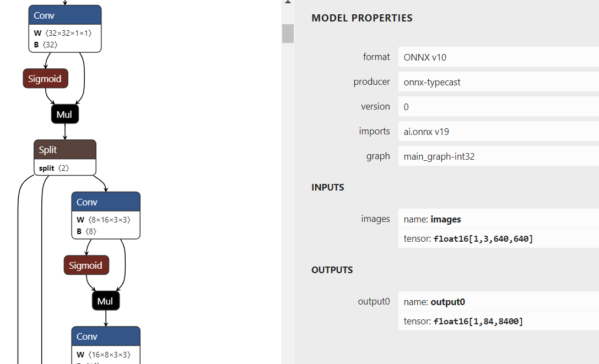
Task: Click the lower Mul node
Action: 106,301
